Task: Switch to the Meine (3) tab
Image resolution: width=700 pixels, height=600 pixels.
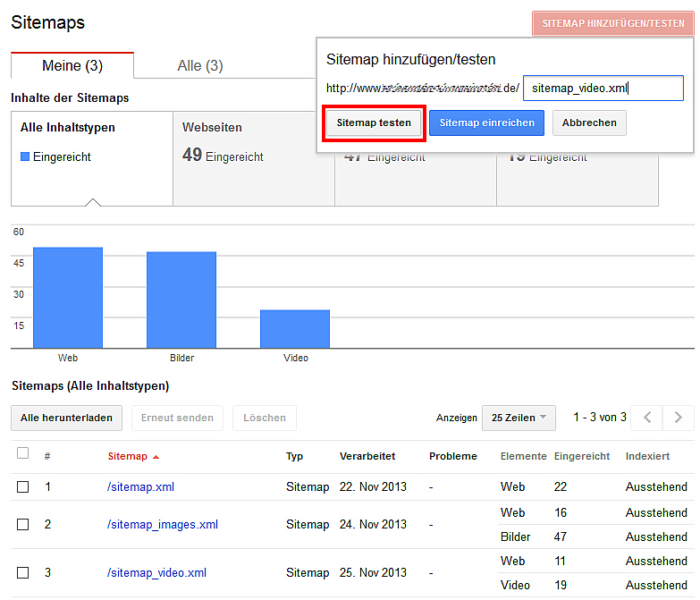Action: tap(72, 65)
